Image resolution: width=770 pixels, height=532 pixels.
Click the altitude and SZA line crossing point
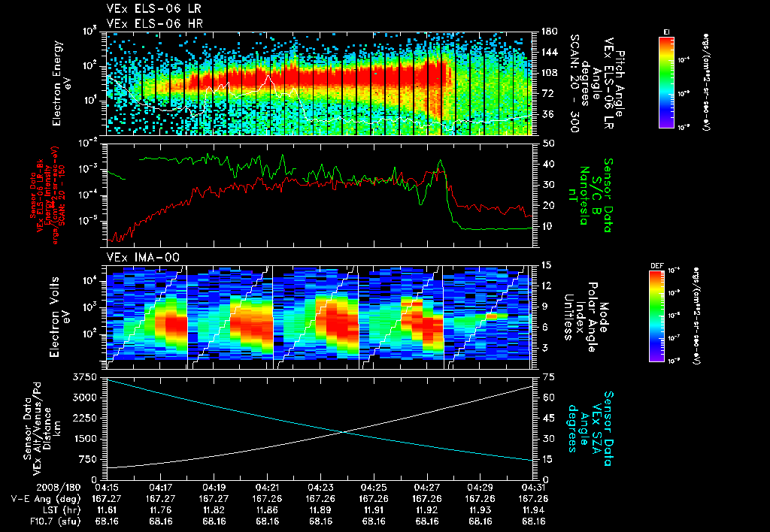pyautogui.click(x=343, y=432)
